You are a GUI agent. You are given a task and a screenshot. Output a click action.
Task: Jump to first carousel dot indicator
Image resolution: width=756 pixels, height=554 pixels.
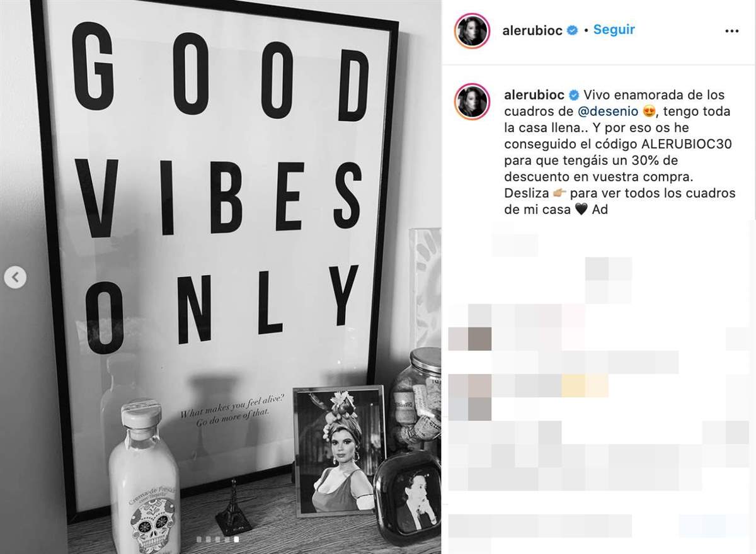pyautogui.click(x=198, y=539)
